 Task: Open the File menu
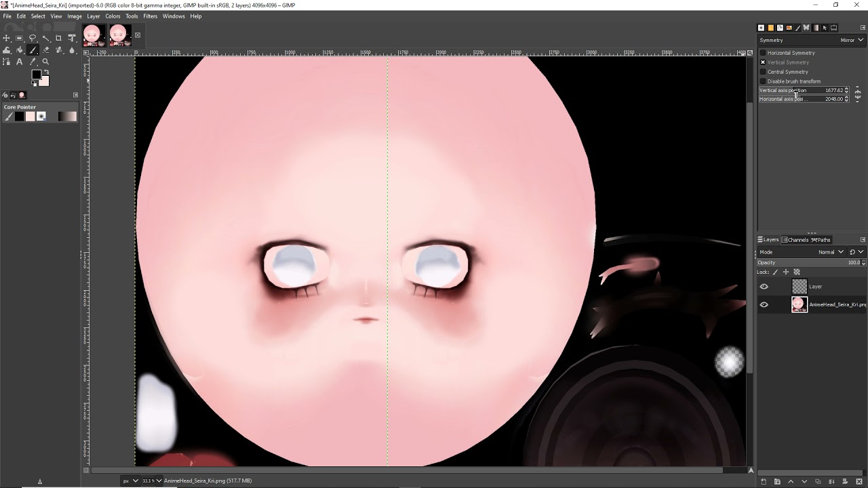7,16
